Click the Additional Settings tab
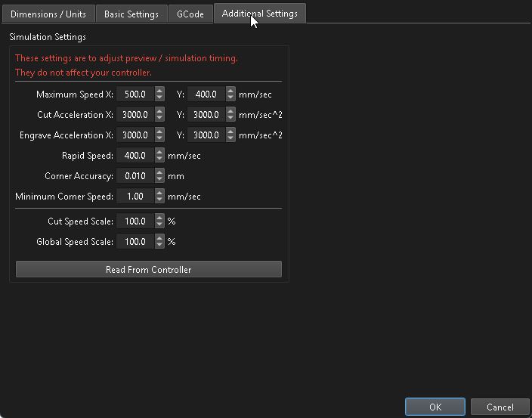This screenshot has height=418, width=532. (x=259, y=14)
